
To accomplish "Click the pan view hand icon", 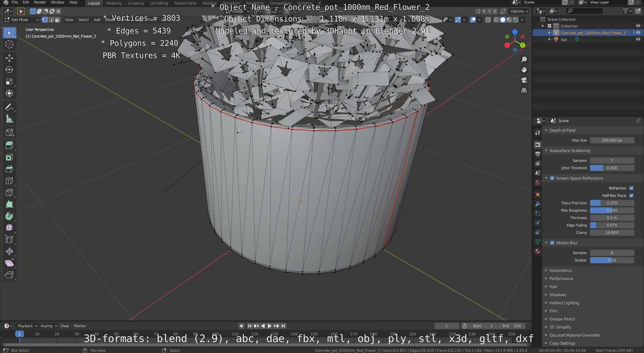I will (x=524, y=70).
